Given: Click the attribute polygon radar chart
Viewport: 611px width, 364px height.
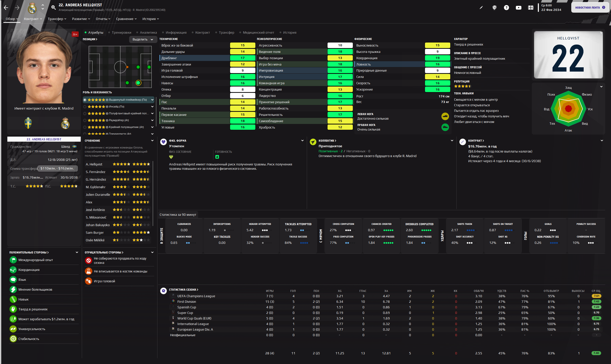Looking at the screenshot, I should [x=568, y=109].
